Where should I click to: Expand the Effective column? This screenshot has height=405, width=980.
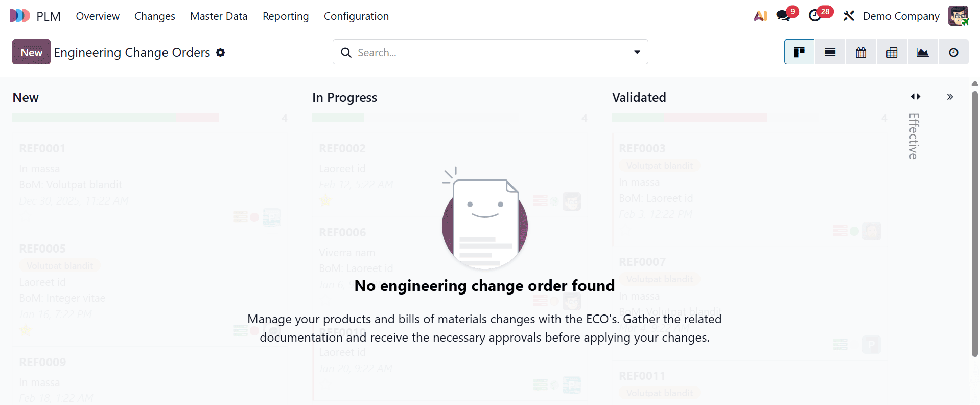(913, 136)
